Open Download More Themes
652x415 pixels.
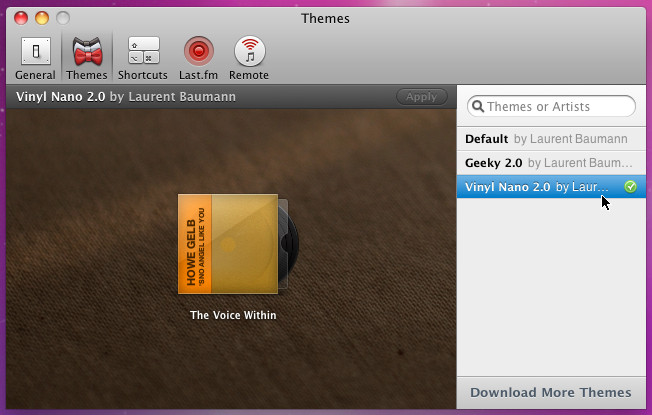point(551,392)
